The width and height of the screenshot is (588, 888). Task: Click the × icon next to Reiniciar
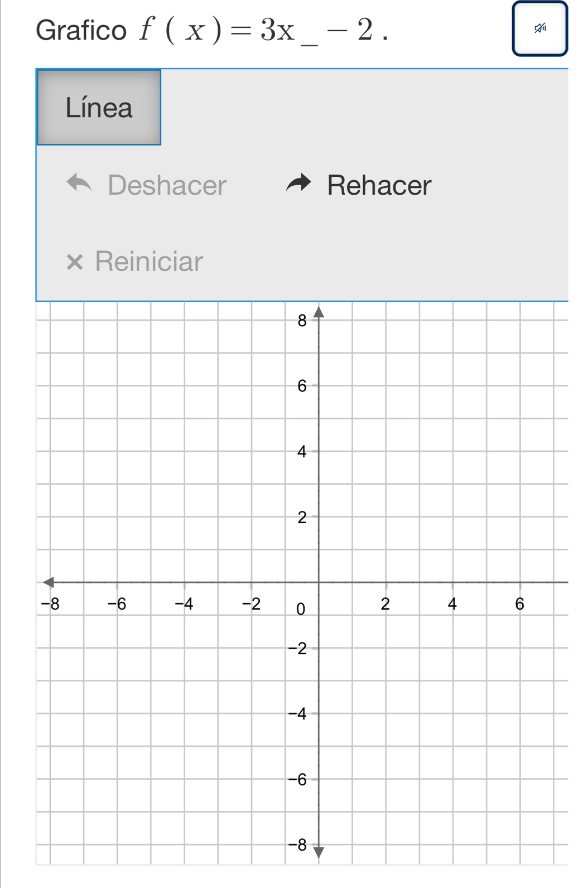75,261
